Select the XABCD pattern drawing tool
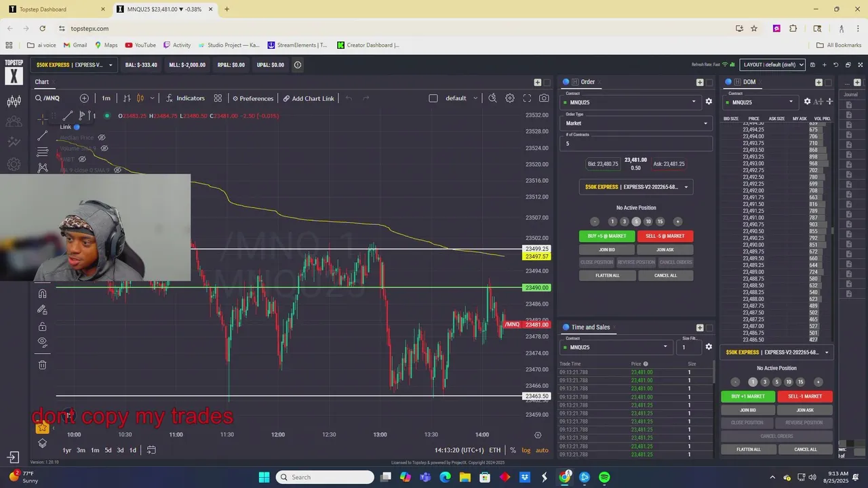Screen dimensions: 868x488 pos(43,167)
